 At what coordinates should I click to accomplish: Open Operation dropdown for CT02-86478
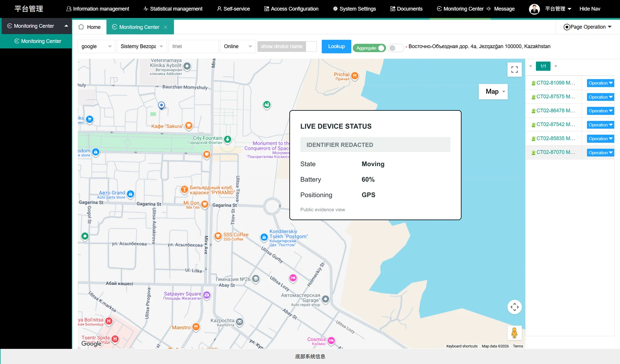pyautogui.click(x=600, y=111)
